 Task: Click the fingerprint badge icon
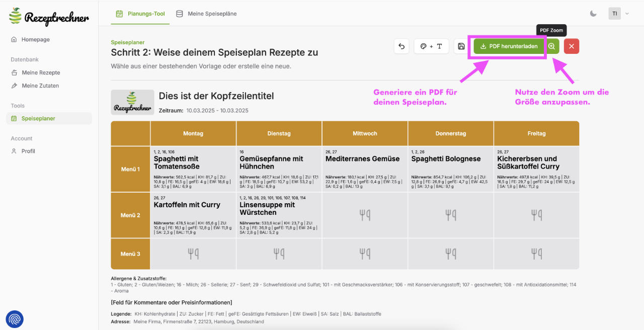(15, 319)
